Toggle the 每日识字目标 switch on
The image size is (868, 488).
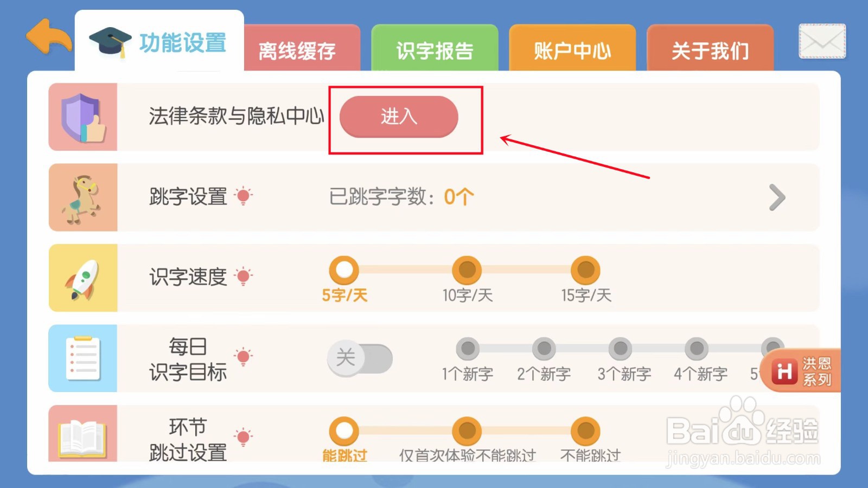pyautogui.click(x=360, y=358)
